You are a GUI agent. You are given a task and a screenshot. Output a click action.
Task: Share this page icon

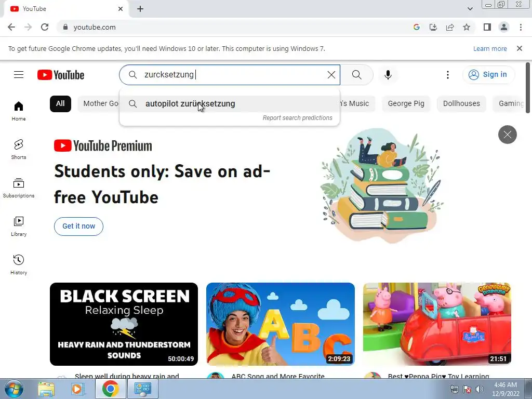450,27
